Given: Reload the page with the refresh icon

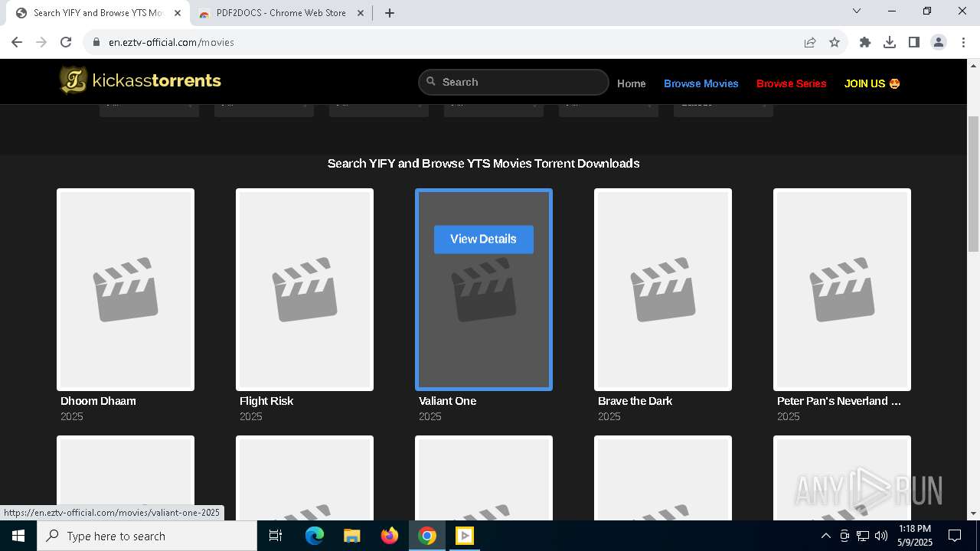Looking at the screenshot, I should coord(66,42).
